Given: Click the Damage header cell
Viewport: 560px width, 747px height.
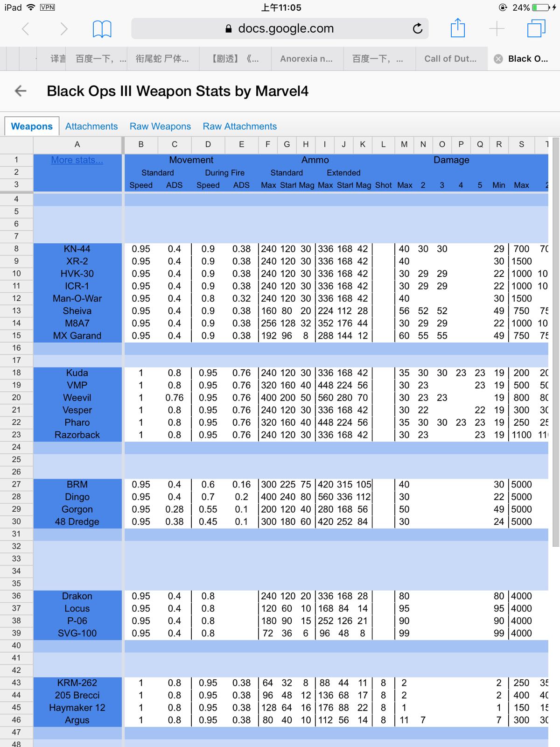Looking at the screenshot, I should pos(451,160).
